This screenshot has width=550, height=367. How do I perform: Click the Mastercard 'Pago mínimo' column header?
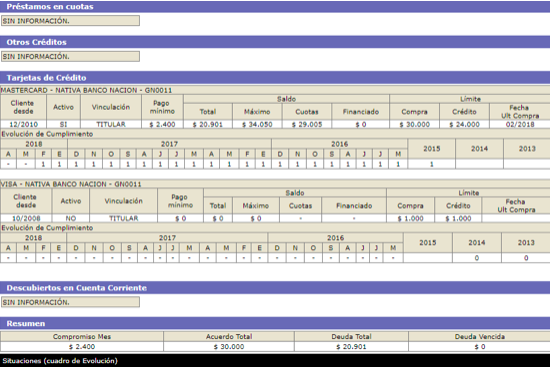162,107
